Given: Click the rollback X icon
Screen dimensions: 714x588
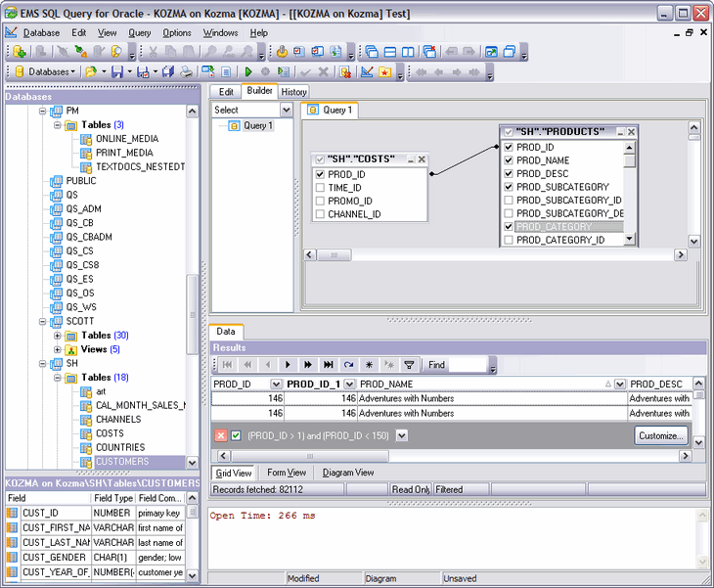Looking at the screenshot, I should click(x=324, y=72).
